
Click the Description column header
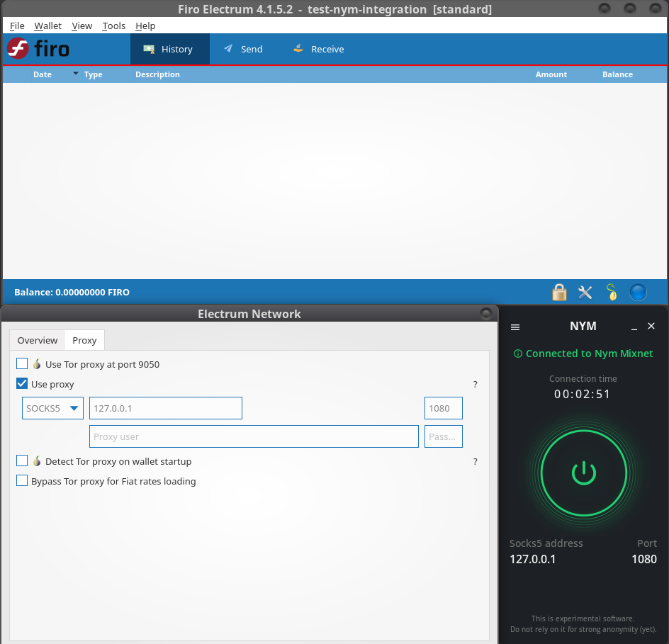point(157,74)
